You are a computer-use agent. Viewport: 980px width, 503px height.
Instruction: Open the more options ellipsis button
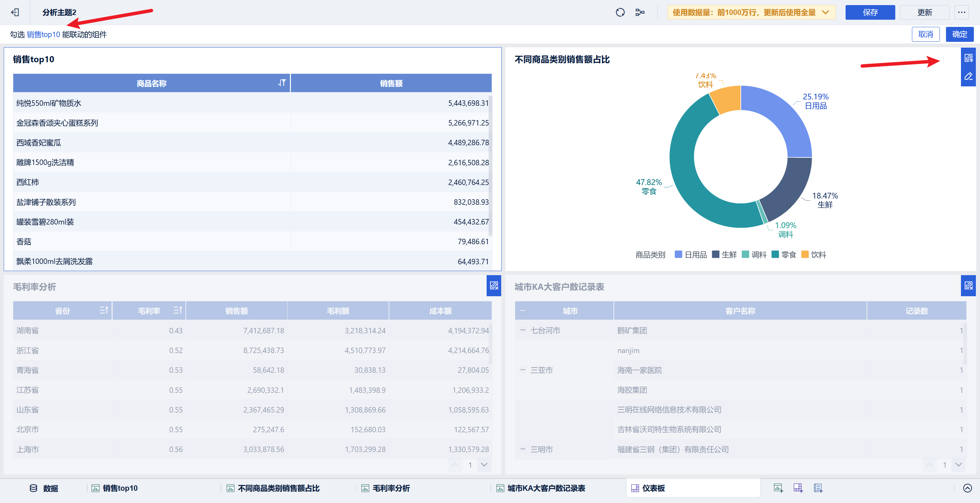tap(961, 13)
